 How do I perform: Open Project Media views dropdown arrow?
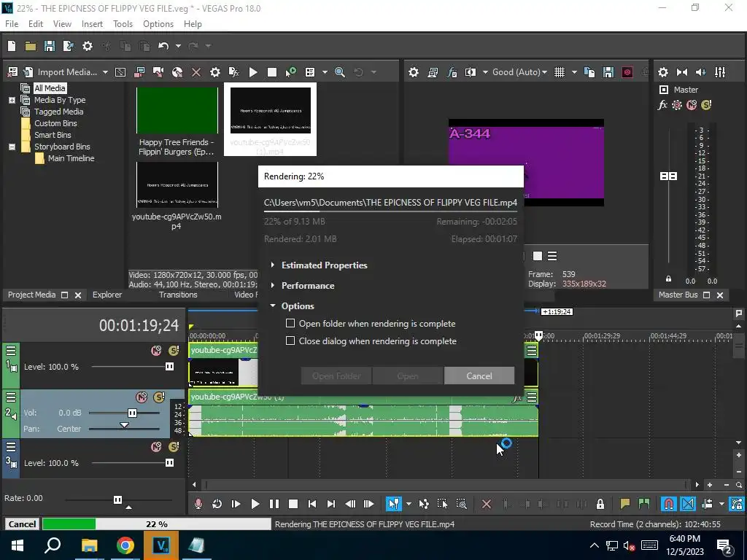point(325,72)
